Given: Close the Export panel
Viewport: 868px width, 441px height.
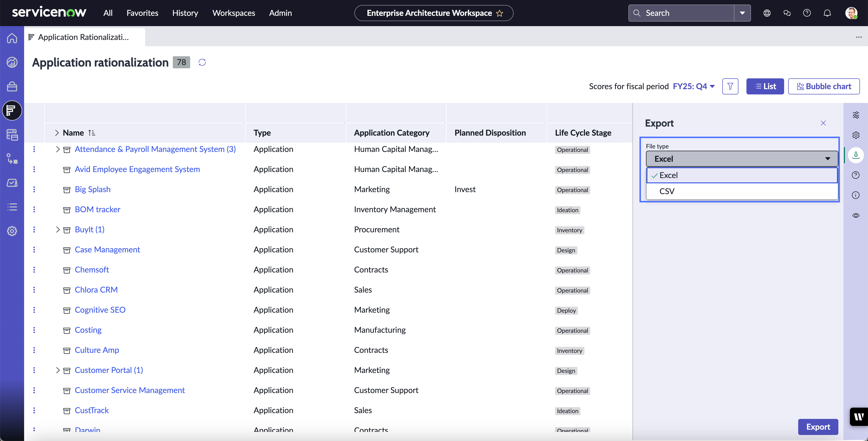Looking at the screenshot, I should (823, 123).
